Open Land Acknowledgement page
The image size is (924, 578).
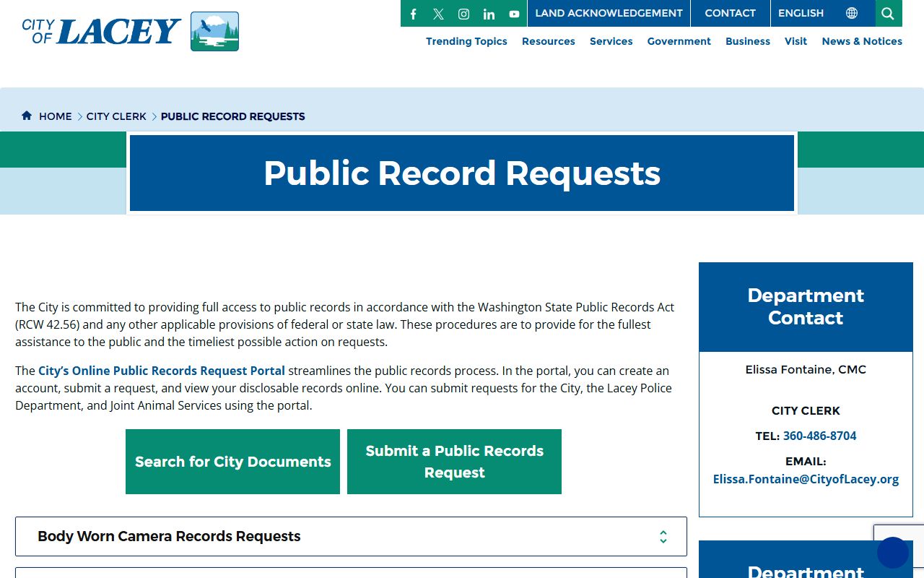(609, 13)
